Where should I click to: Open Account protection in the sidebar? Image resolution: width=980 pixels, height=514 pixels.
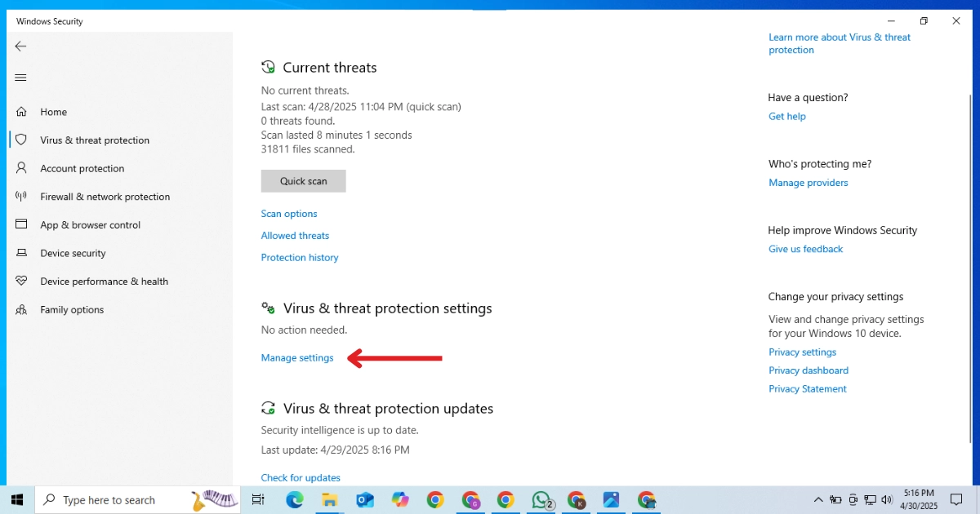click(82, 169)
